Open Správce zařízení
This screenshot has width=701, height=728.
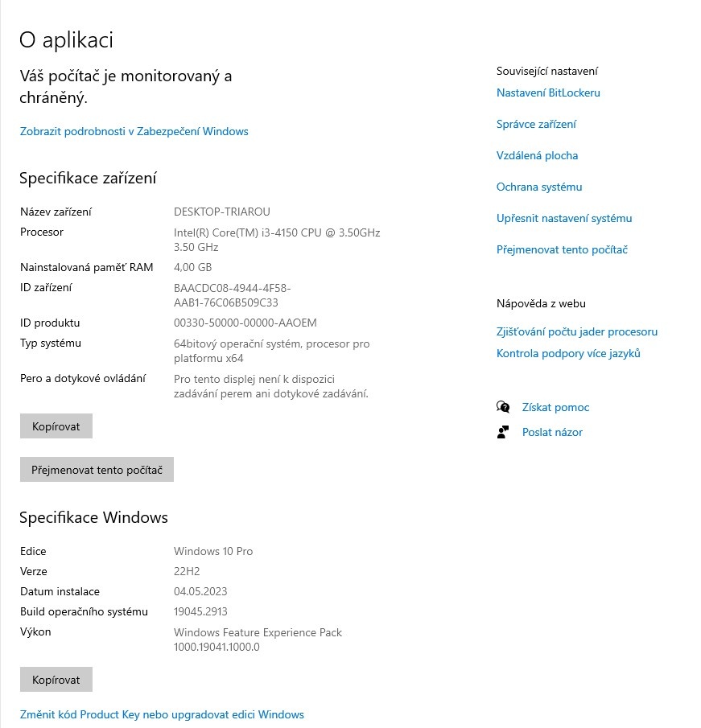tap(537, 124)
